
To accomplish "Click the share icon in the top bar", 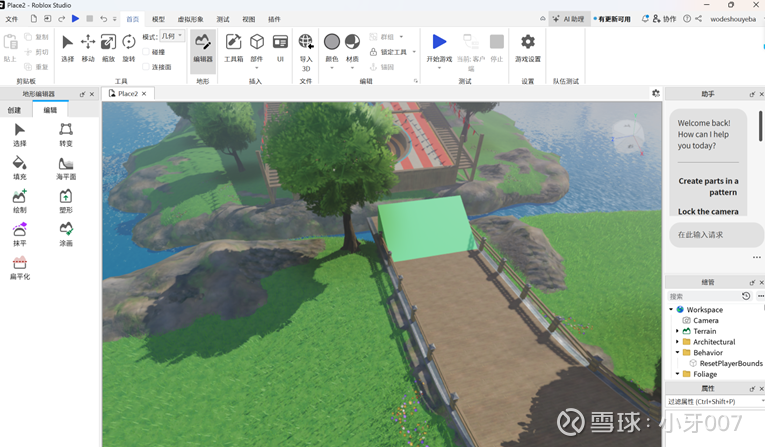I will point(699,19).
